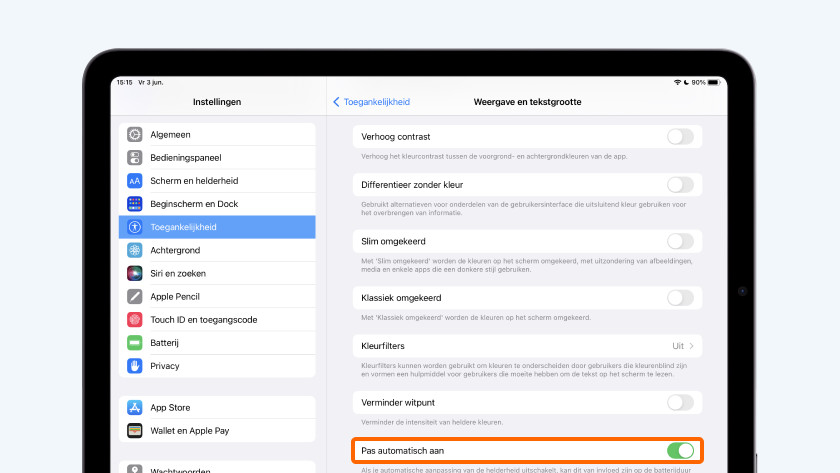840x473 pixels.
Task: Tap the battery status icon
Action: [x=714, y=82]
